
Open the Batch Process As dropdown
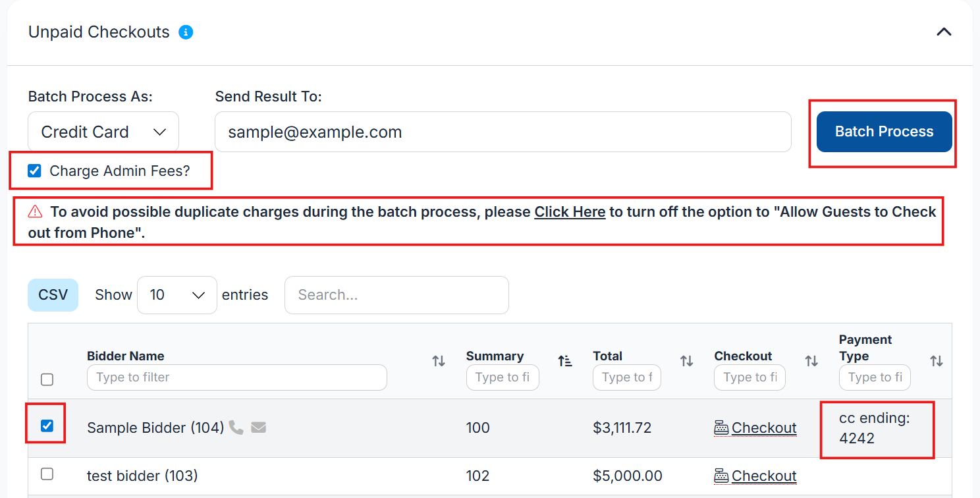coord(103,132)
